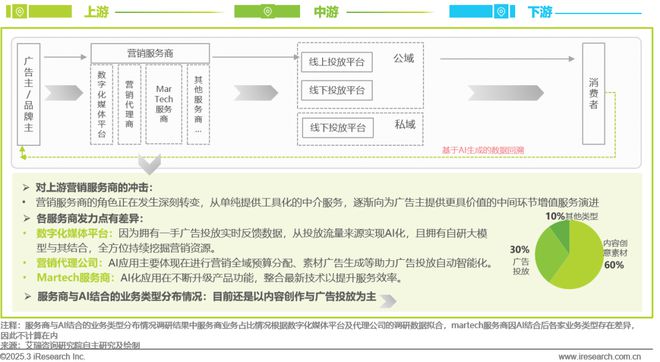Select the 上游 header label
Screen dimensions: 660x362
[x=96, y=12]
